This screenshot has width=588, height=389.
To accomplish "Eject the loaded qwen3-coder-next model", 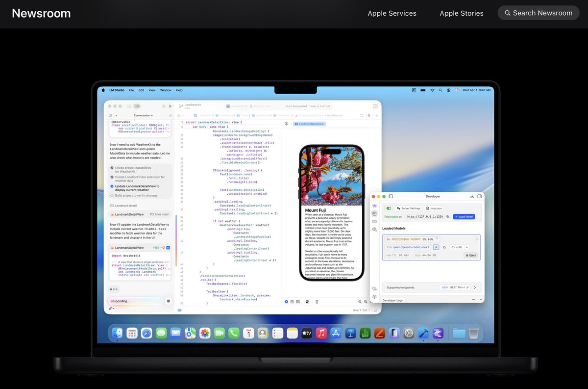I will click(471, 255).
